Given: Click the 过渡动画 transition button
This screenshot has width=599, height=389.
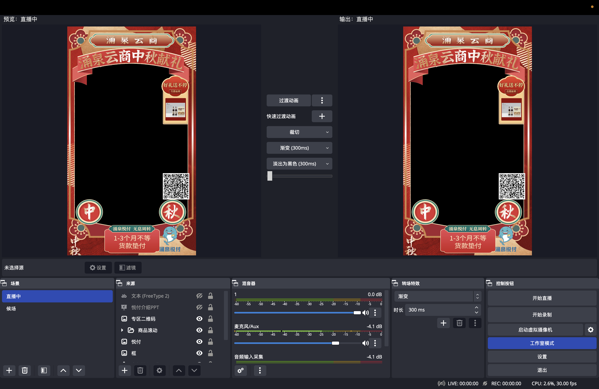Looking at the screenshot, I should click(x=289, y=100).
